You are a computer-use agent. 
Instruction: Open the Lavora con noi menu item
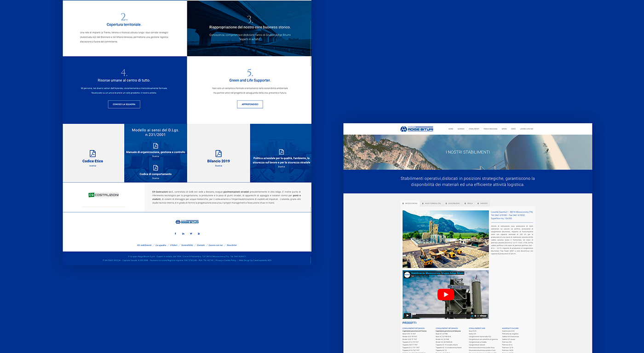527,129
